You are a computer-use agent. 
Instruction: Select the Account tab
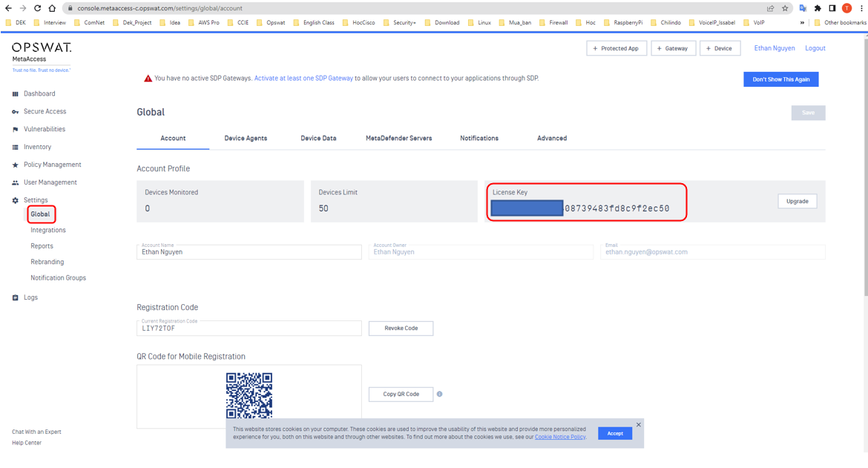(174, 138)
